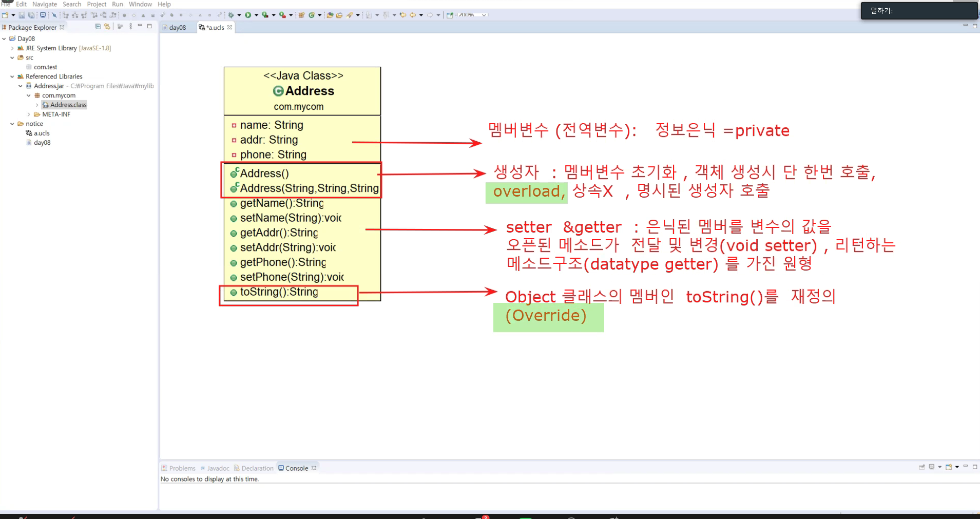The height and width of the screenshot is (519, 980).
Task: Navigate Forward with the right arrow icon
Action: point(430,15)
